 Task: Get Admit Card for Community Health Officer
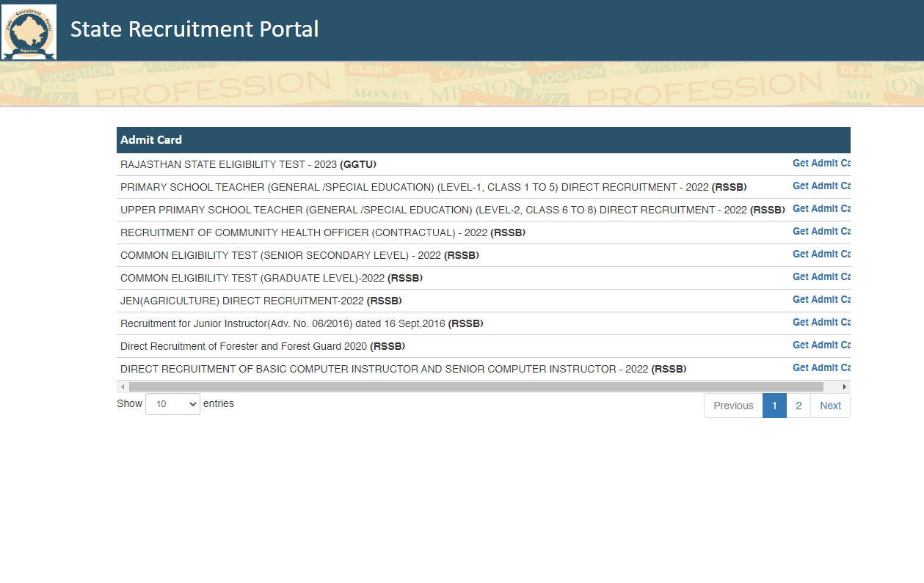pos(821,232)
